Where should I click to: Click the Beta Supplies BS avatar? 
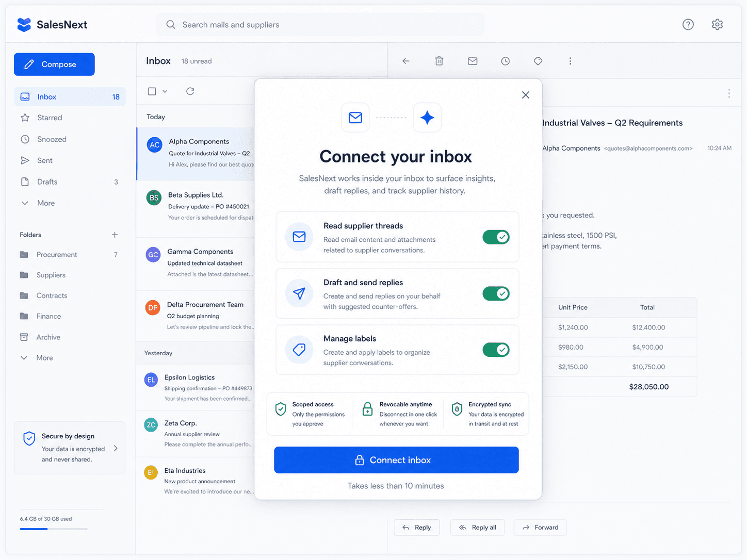point(154,198)
